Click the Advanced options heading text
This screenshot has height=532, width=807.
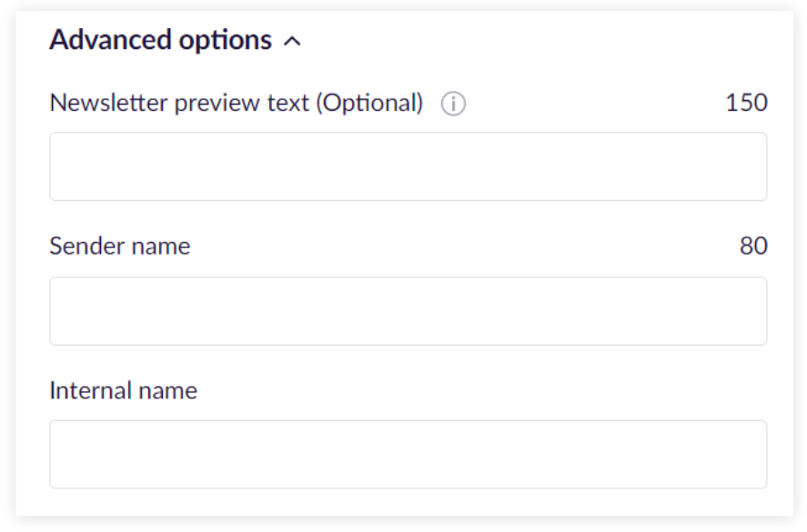(x=160, y=40)
